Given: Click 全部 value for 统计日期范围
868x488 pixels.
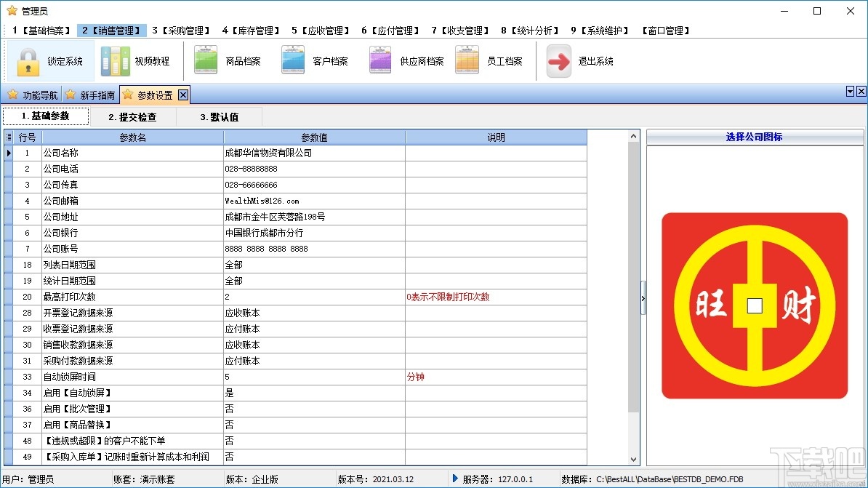Looking at the screenshot, I should pyautogui.click(x=315, y=281).
